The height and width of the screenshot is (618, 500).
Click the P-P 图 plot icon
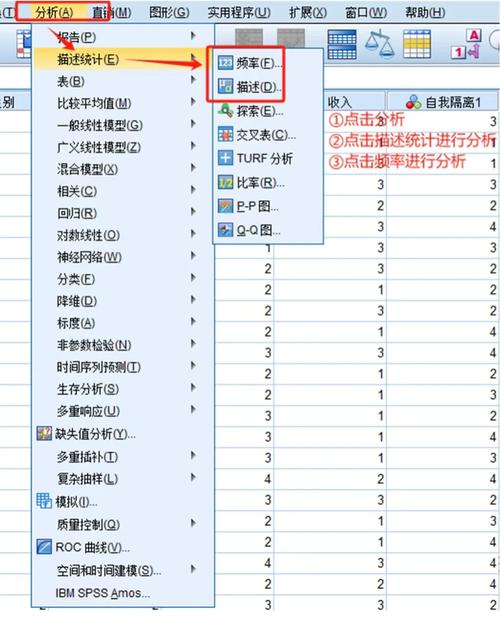[225, 206]
